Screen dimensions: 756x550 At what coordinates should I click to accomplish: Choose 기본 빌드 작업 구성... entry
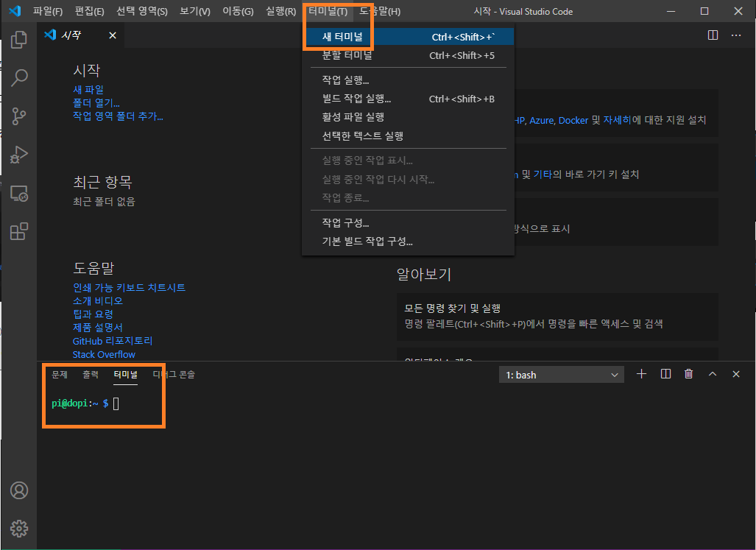click(x=409, y=241)
